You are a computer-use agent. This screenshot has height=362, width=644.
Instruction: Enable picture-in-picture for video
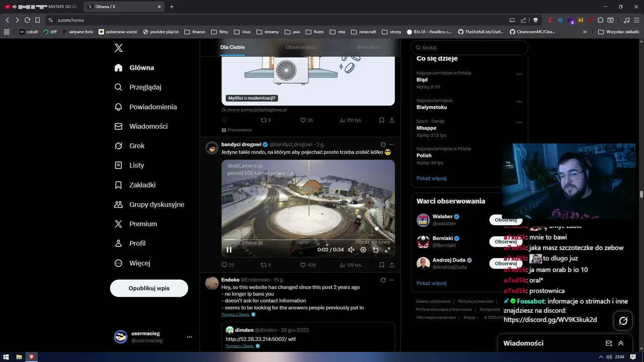tap(375, 249)
